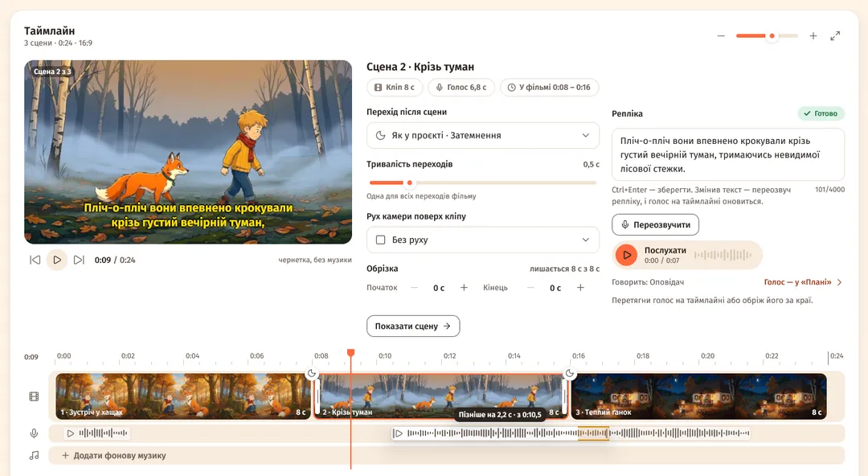
Task: Zoom in timeline with plus icon
Action: [x=813, y=36]
